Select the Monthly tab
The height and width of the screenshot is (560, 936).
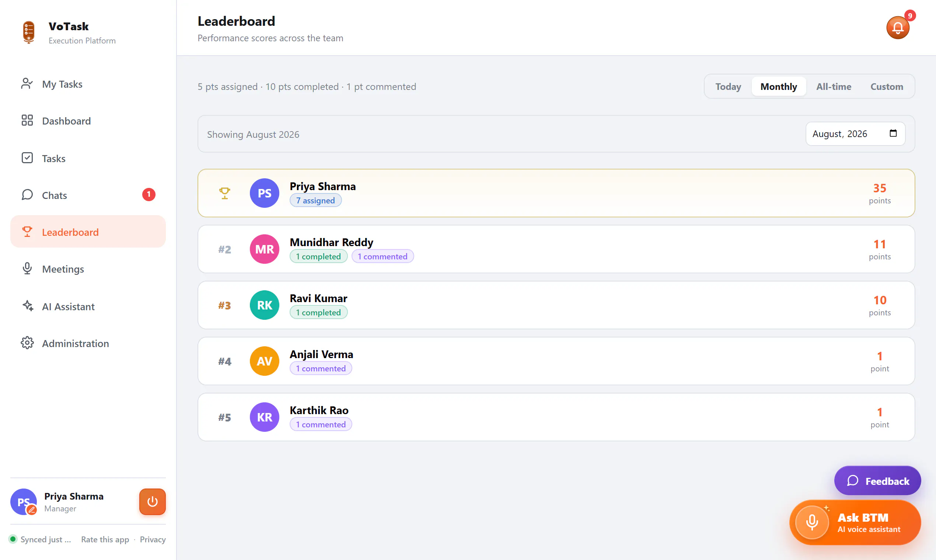point(779,87)
